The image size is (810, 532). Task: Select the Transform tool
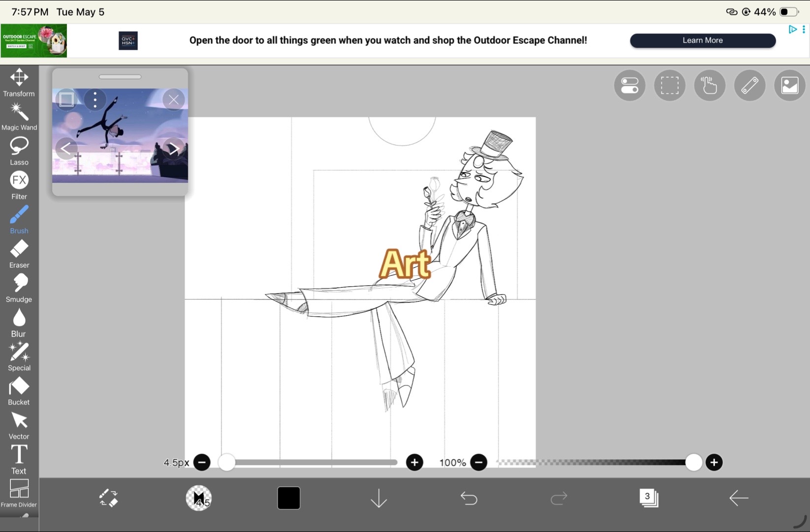[19, 83]
